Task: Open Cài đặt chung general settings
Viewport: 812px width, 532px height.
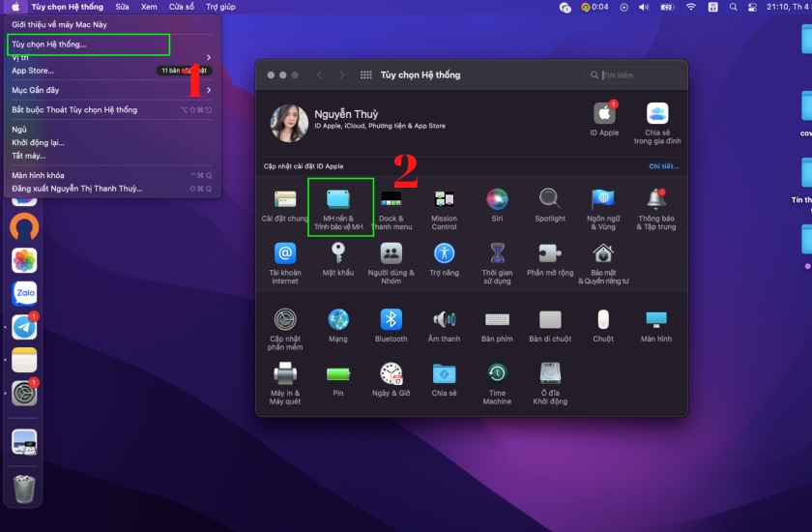Action: coord(285,206)
